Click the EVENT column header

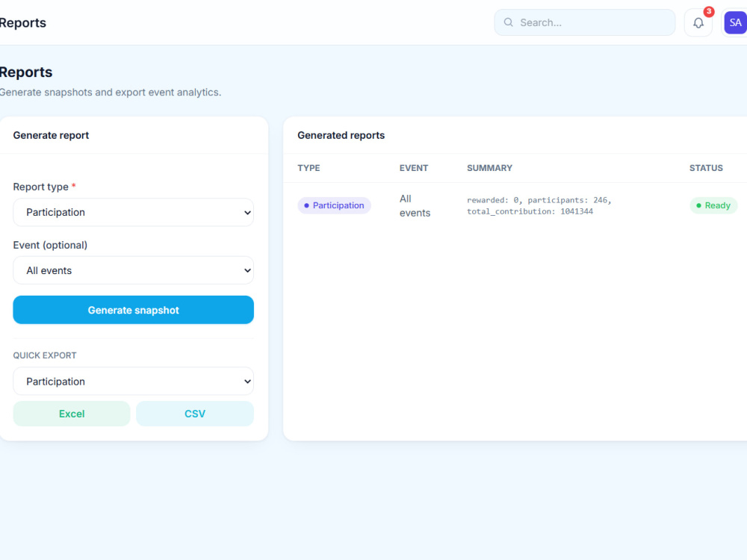(414, 168)
